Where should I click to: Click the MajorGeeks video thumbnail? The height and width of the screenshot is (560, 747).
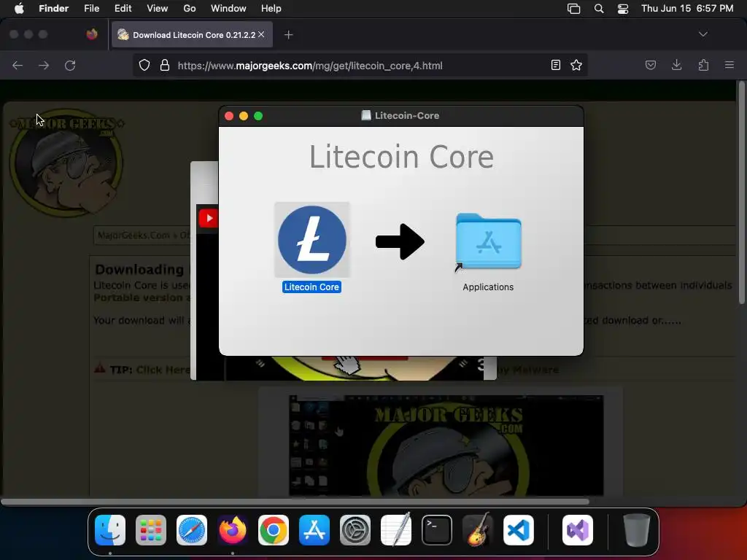pos(446,446)
